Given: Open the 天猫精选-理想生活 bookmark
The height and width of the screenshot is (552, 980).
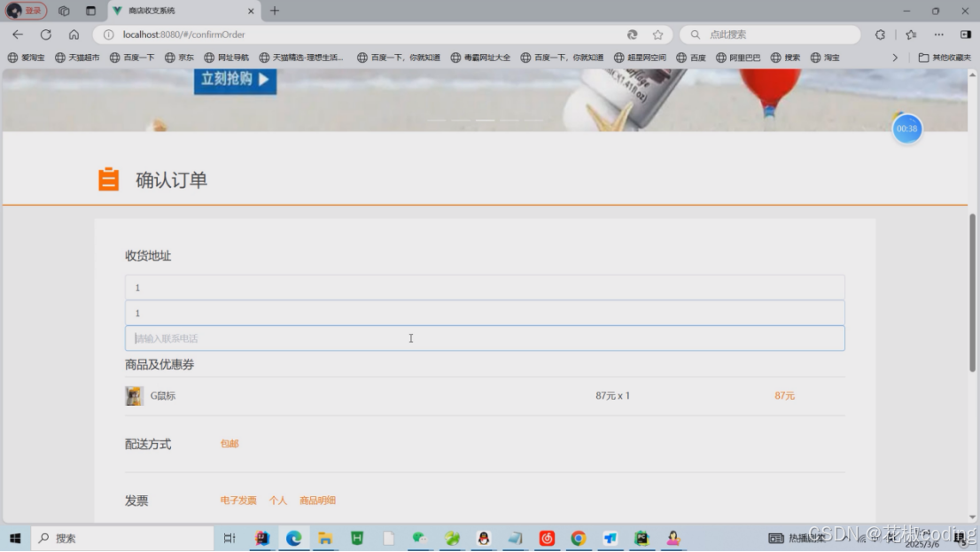Looking at the screenshot, I should click(301, 58).
